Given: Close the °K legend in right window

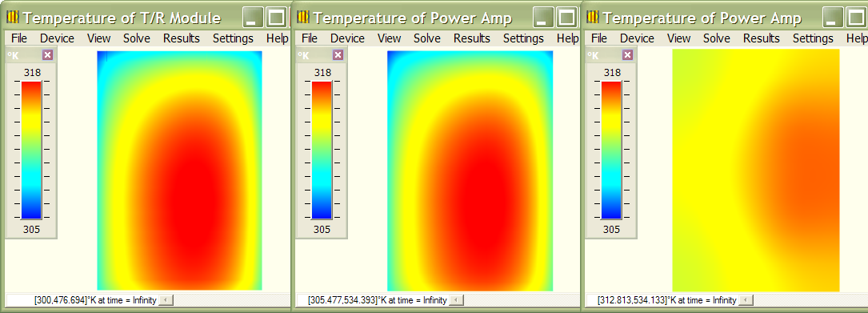Looking at the screenshot, I should click(x=627, y=55).
